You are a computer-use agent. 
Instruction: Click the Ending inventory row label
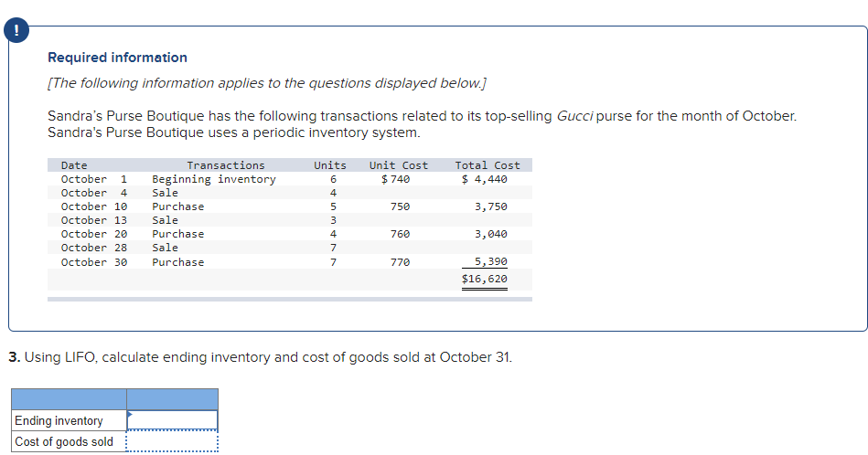point(59,420)
